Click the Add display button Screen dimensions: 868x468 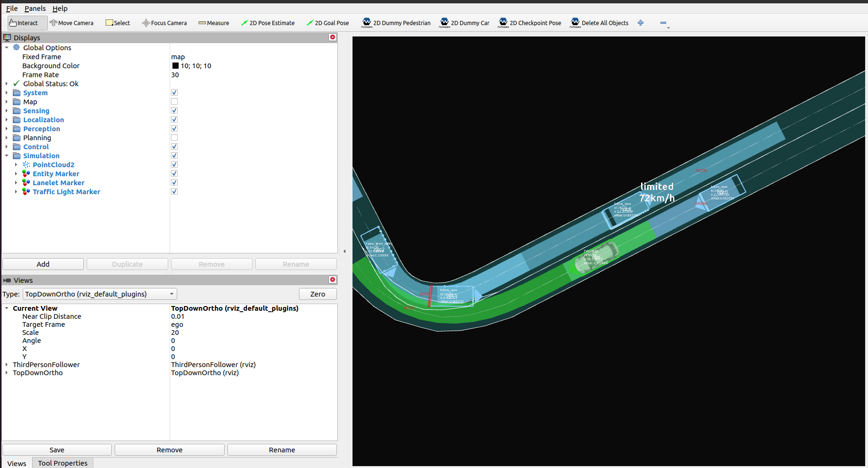43,264
